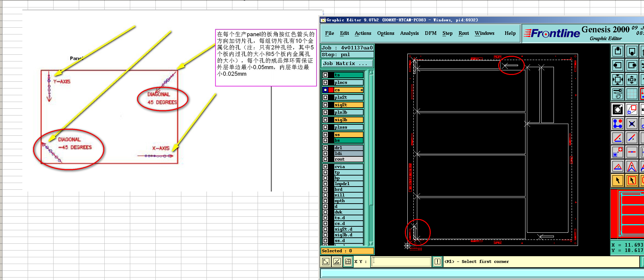Select the bs layer name
Screen dimensions: 644x280
coord(348,140)
